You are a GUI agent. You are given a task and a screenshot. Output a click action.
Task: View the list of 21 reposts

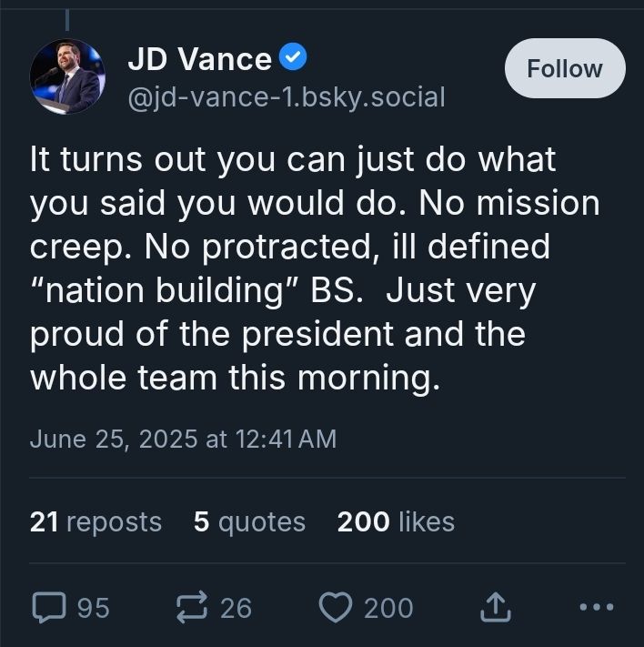(x=96, y=522)
